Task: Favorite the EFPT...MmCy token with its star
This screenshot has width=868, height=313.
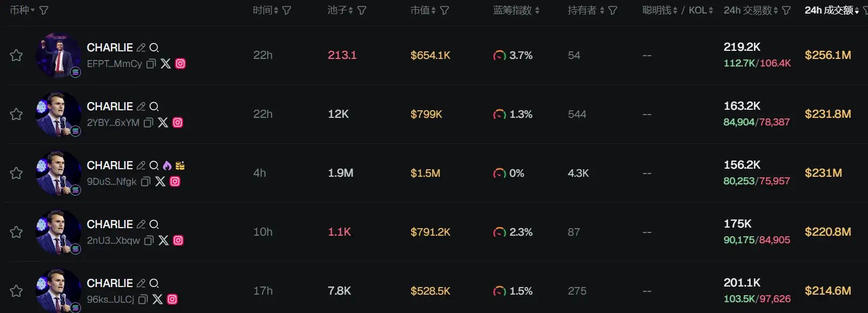Action: 16,55
